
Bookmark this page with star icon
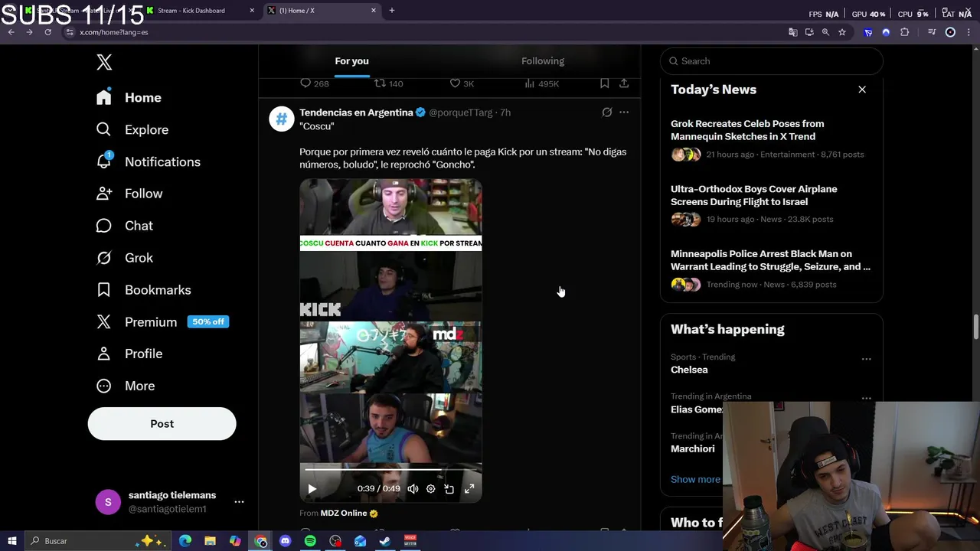(x=842, y=32)
